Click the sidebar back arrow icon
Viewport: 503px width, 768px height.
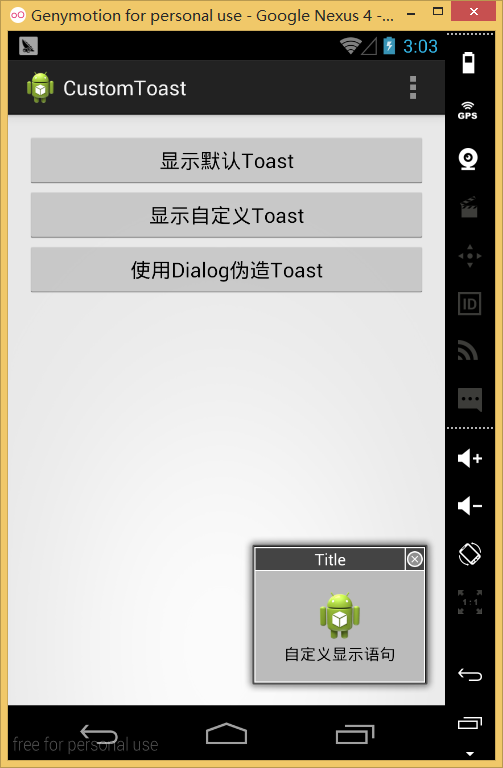pos(470,675)
